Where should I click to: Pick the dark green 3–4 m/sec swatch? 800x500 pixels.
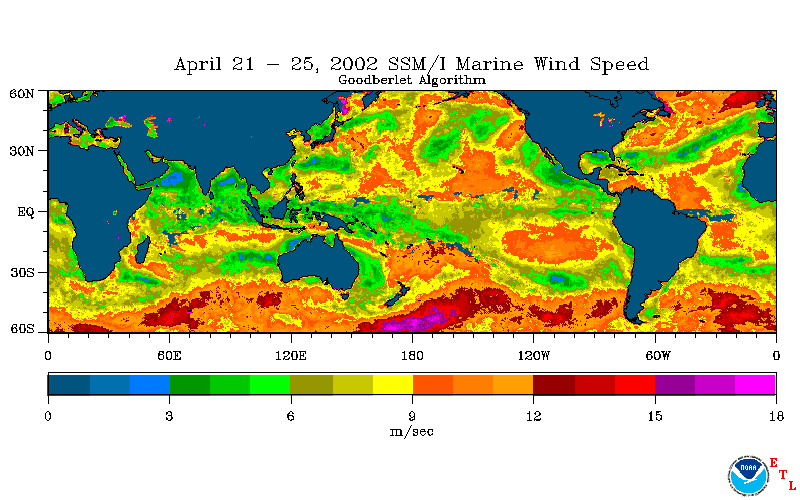[190, 385]
